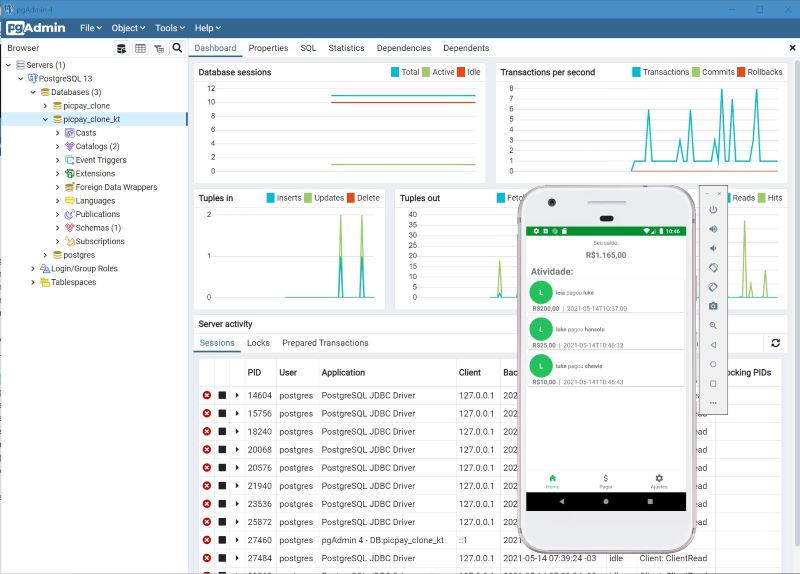Cancel active query for PID 20068

[x=222, y=450]
